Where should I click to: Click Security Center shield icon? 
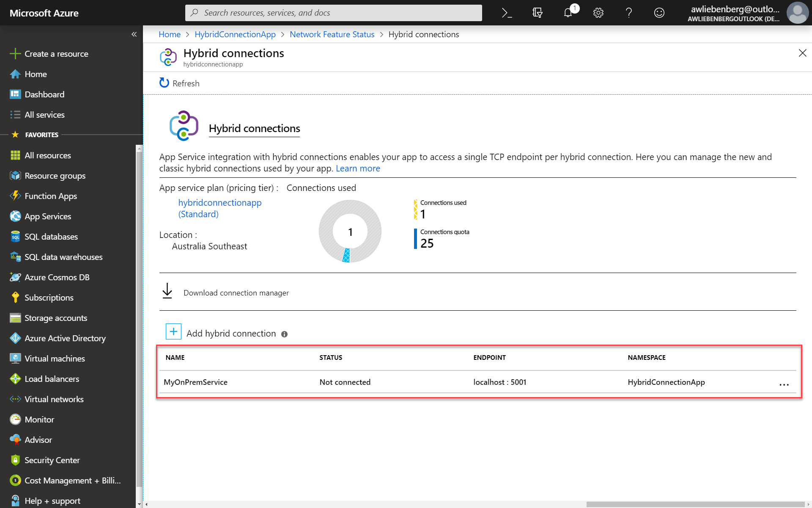pos(15,460)
